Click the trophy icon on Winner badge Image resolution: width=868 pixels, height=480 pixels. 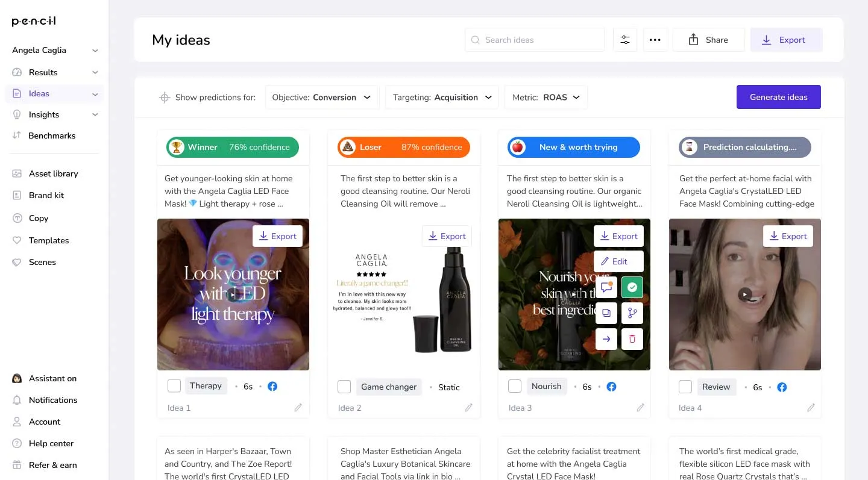coord(177,147)
